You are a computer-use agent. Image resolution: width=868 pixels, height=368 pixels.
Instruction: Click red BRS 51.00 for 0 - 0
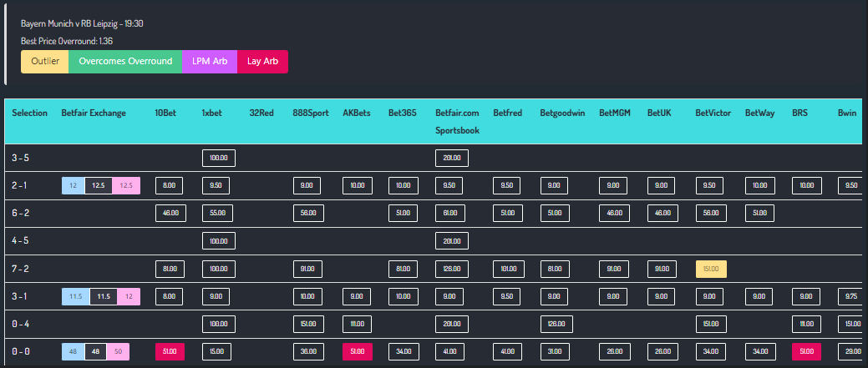[x=806, y=351]
